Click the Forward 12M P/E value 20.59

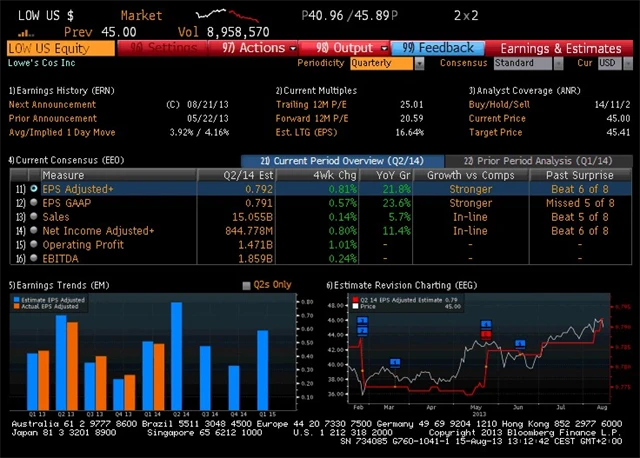(411, 118)
